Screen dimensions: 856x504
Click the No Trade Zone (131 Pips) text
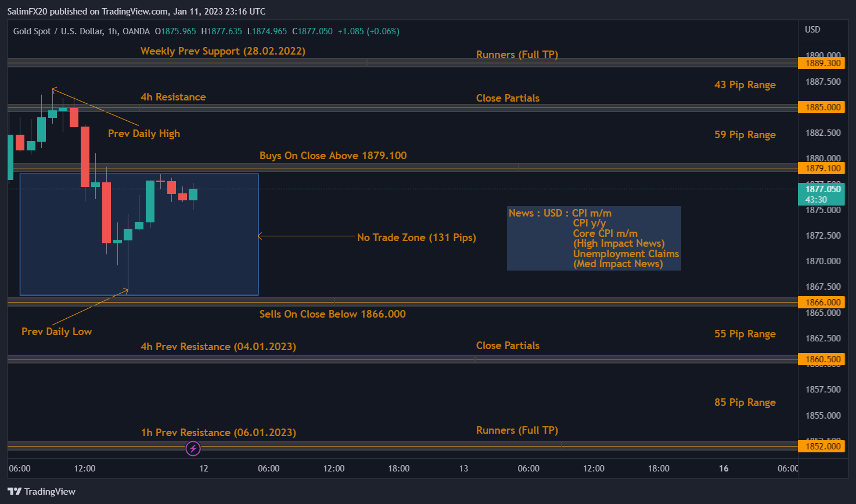(416, 237)
